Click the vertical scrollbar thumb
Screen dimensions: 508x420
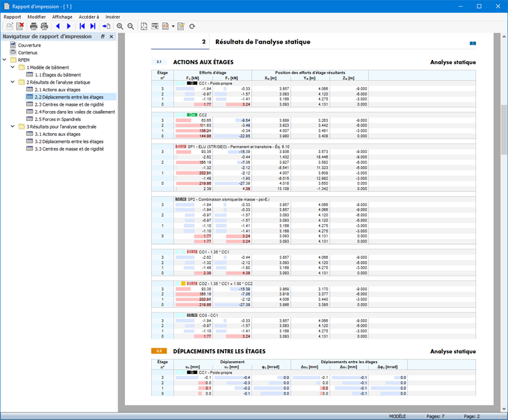504,131
